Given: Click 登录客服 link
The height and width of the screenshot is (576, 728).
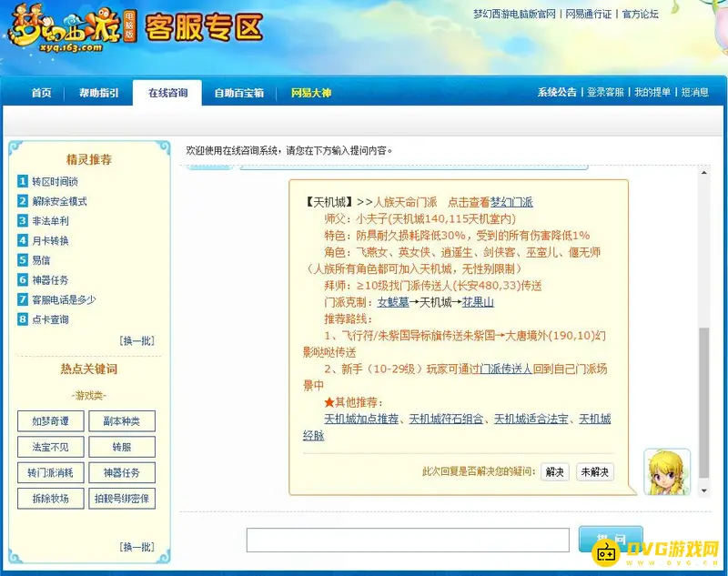Looking at the screenshot, I should (x=605, y=93).
